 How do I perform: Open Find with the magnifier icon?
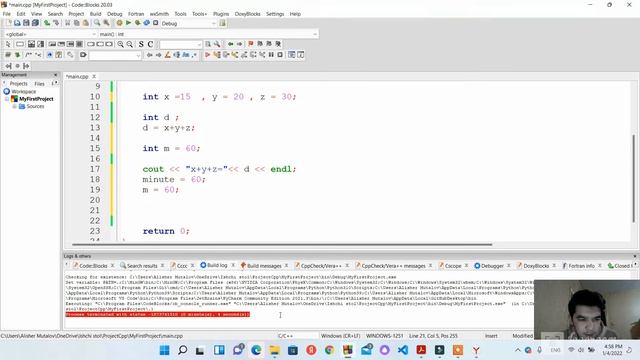pyautogui.click(x=97, y=23)
